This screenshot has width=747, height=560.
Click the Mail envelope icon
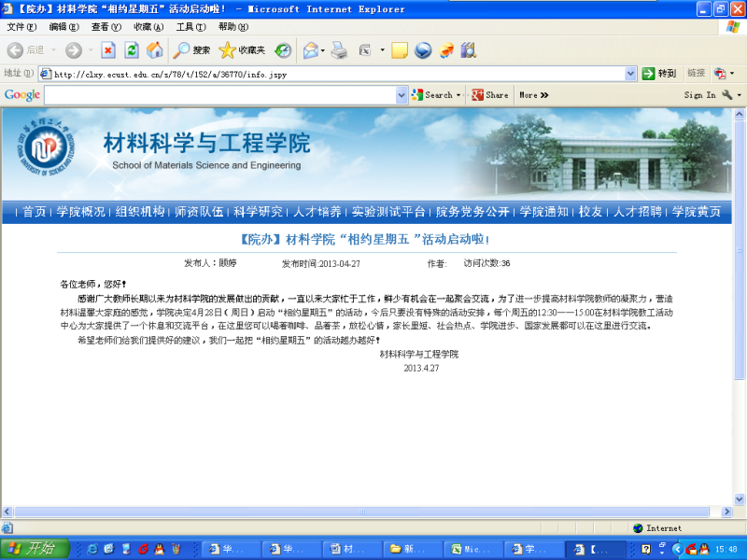point(310,50)
